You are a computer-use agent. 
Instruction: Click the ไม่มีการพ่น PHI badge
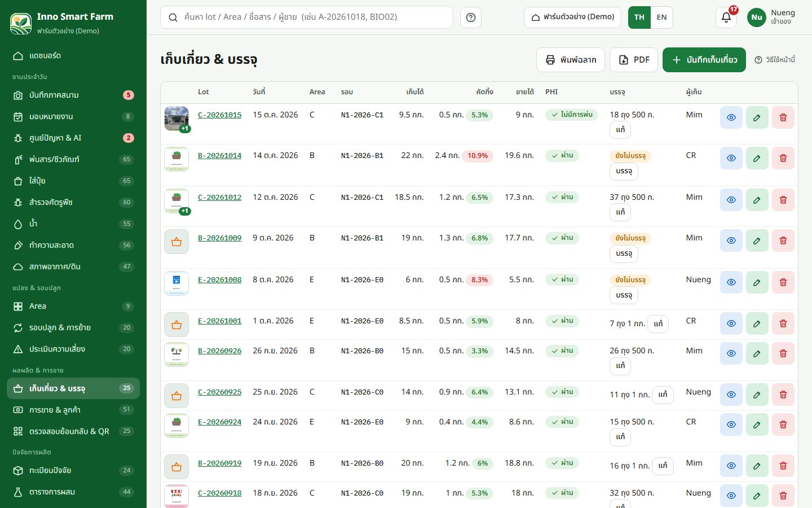[x=572, y=115]
